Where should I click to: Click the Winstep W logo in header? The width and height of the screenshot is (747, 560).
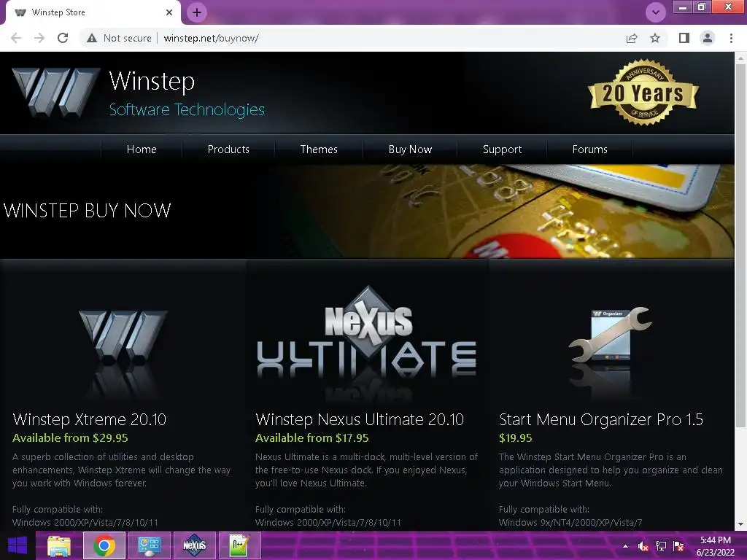(55, 93)
